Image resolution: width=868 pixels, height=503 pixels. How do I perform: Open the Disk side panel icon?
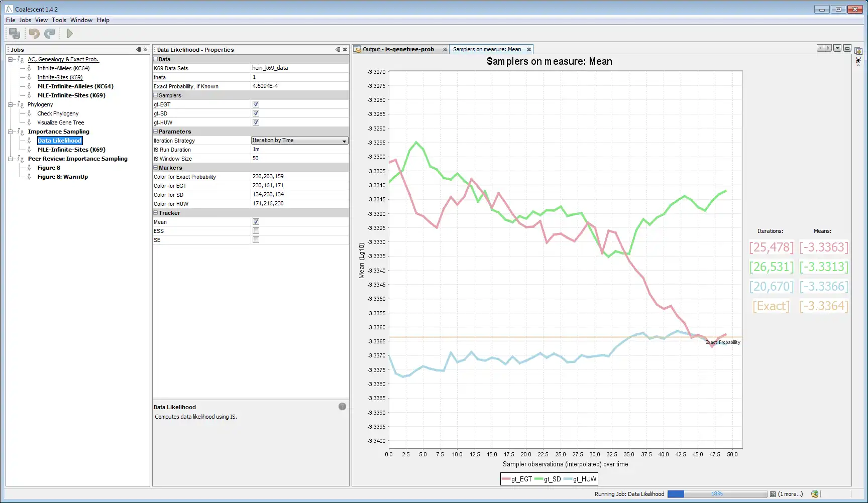(x=858, y=52)
